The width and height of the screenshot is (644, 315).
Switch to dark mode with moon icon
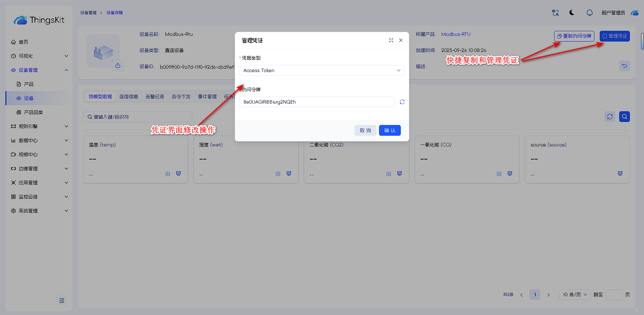point(572,13)
